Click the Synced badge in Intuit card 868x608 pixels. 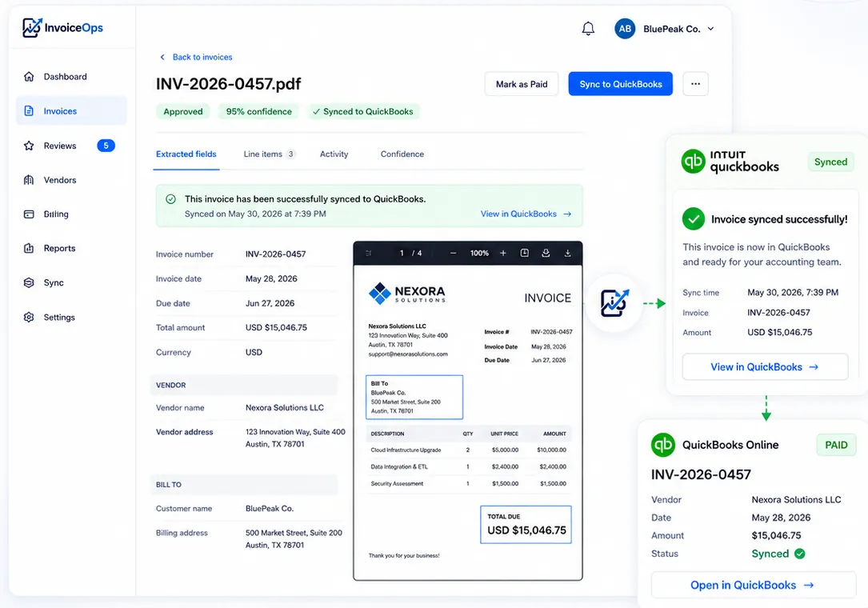830,162
